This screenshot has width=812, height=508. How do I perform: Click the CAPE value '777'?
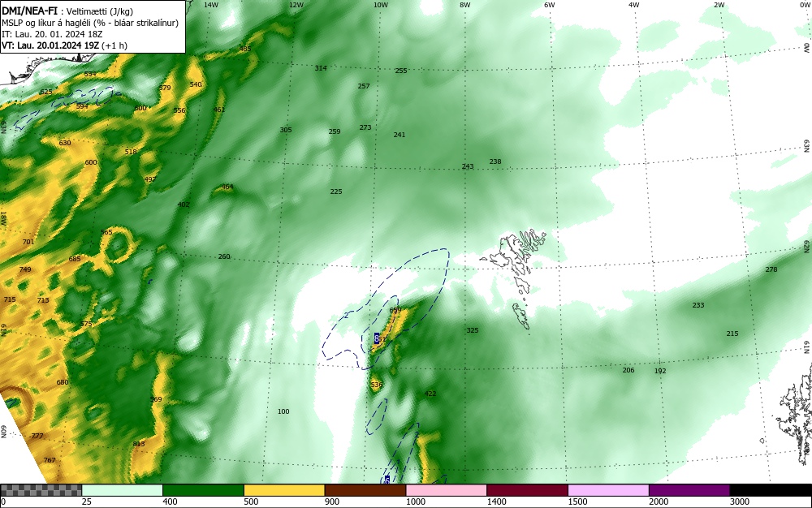click(37, 436)
